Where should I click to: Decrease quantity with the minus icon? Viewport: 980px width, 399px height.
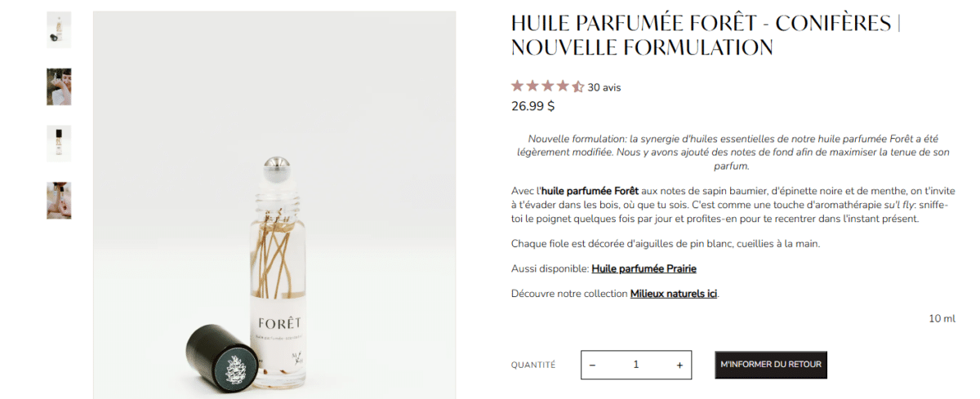tap(592, 365)
